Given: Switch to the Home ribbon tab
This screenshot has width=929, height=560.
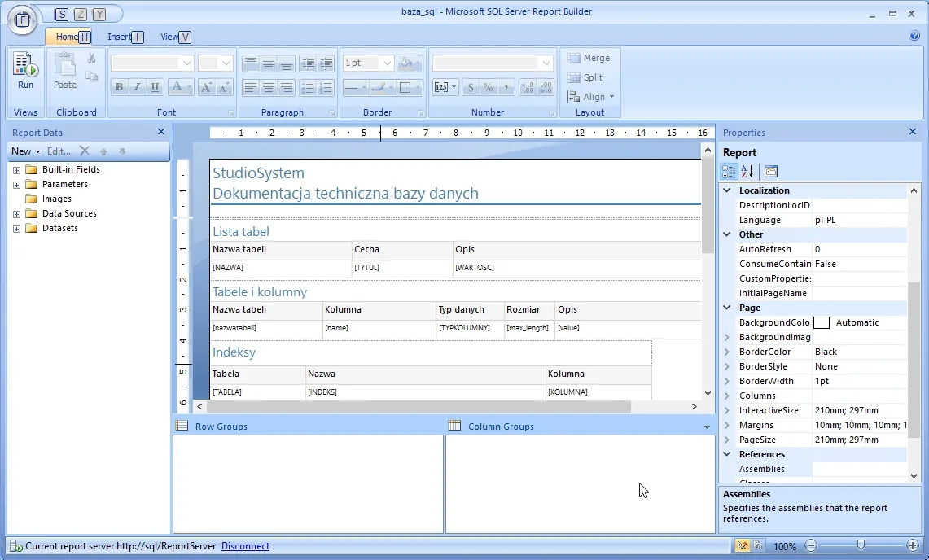Looking at the screenshot, I should (67, 37).
